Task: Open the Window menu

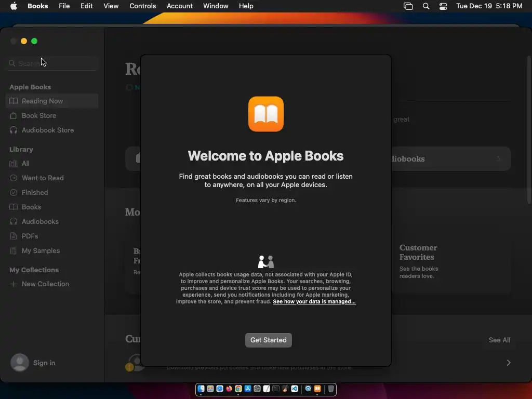Action: (x=216, y=6)
